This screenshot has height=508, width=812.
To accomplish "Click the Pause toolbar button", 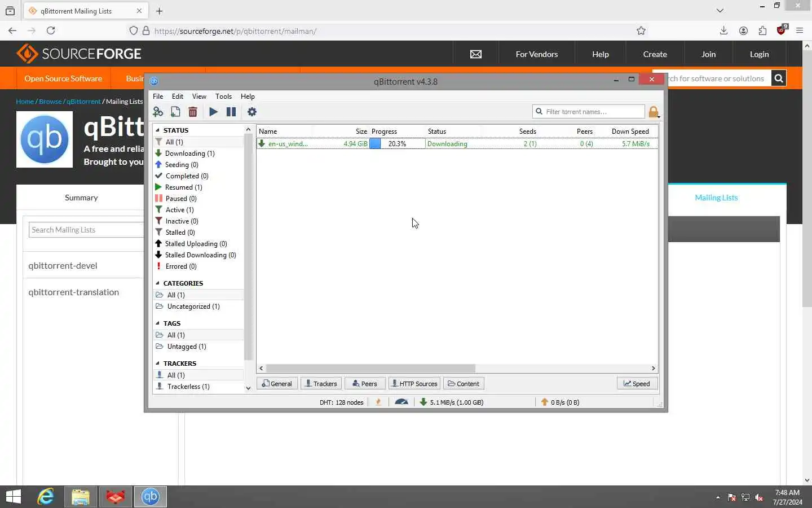I will (231, 112).
